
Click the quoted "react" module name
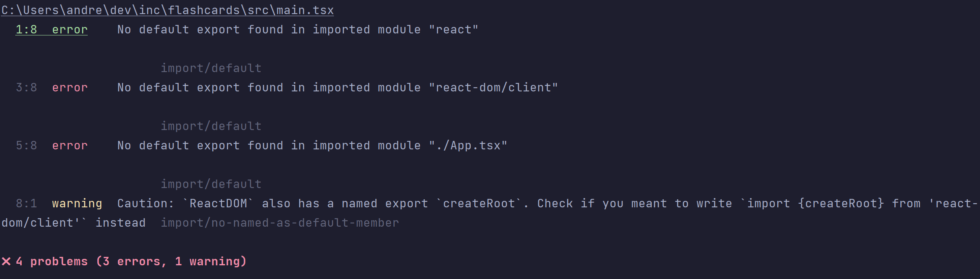453,29
